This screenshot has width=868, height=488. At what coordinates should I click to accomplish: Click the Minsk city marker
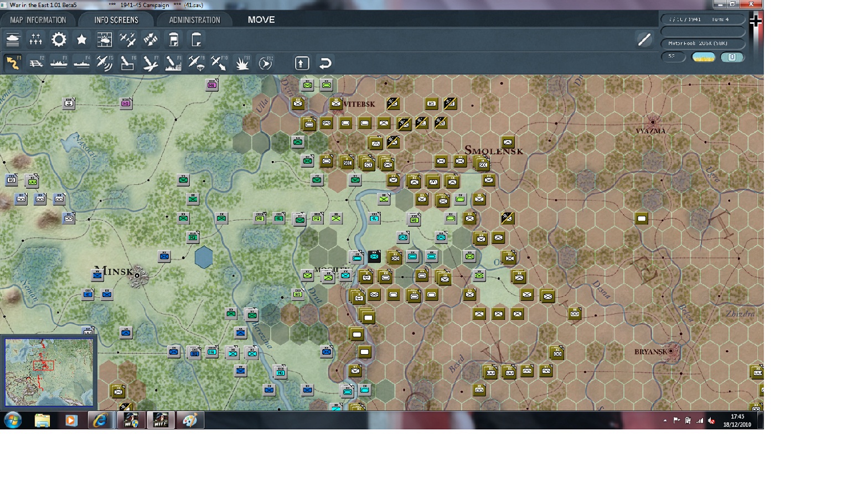tap(137, 274)
